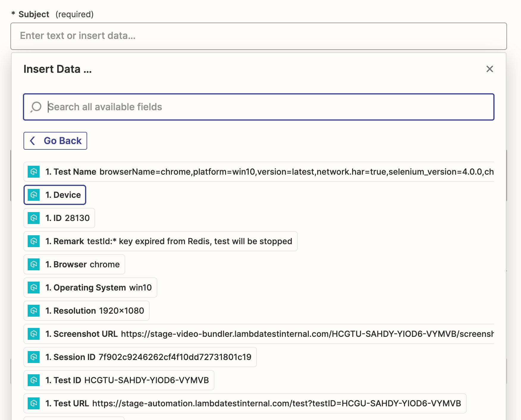Close the Insert Data panel

pyautogui.click(x=489, y=69)
